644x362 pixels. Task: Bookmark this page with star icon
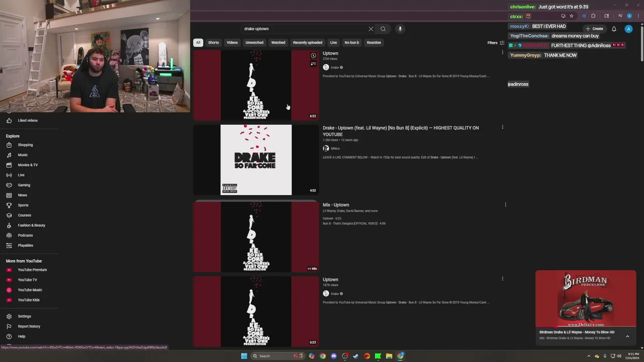(572, 16)
